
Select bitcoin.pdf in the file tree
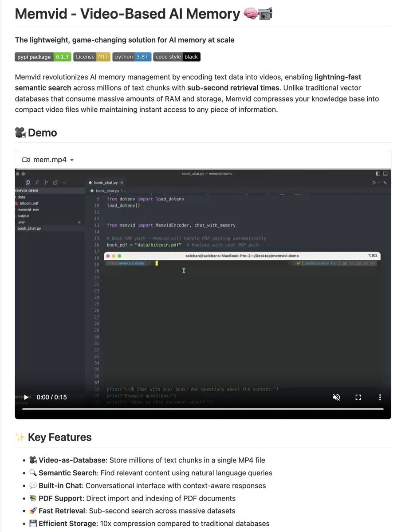pyautogui.click(x=29, y=203)
